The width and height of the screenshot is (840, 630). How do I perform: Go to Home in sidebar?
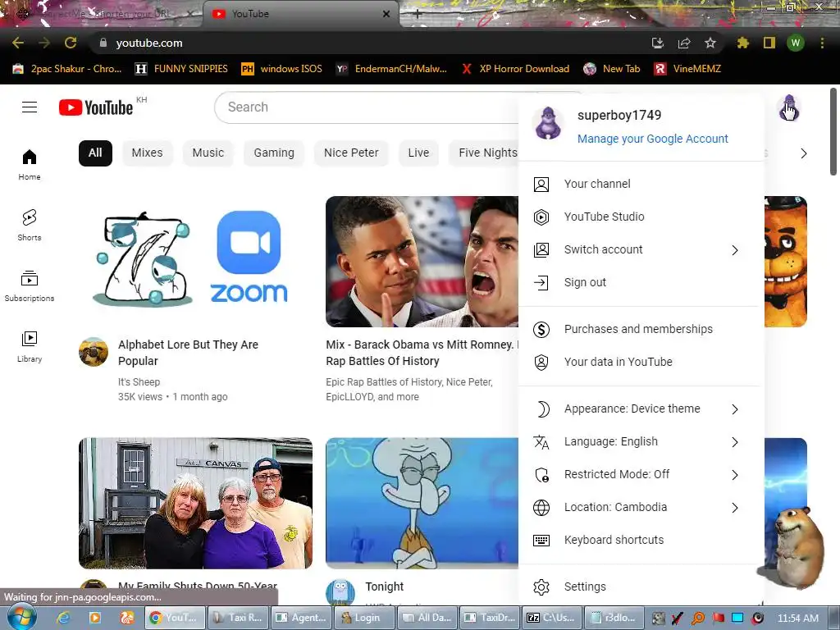pyautogui.click(x=30, y=164)
